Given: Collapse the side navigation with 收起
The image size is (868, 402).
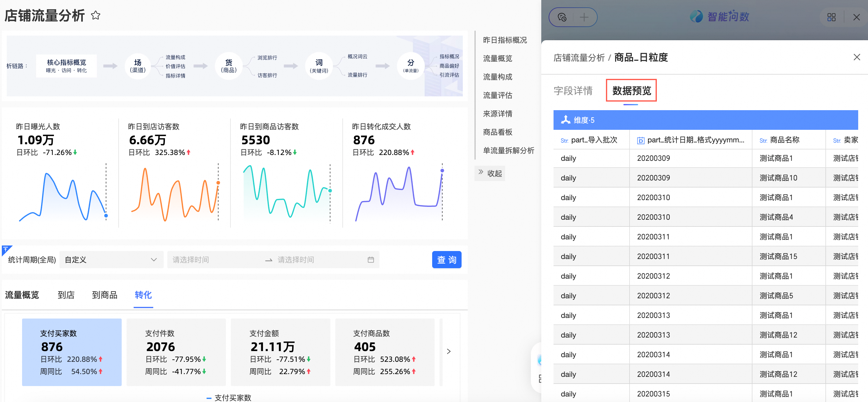Looking at the screenshot, I should click(490, 173).
